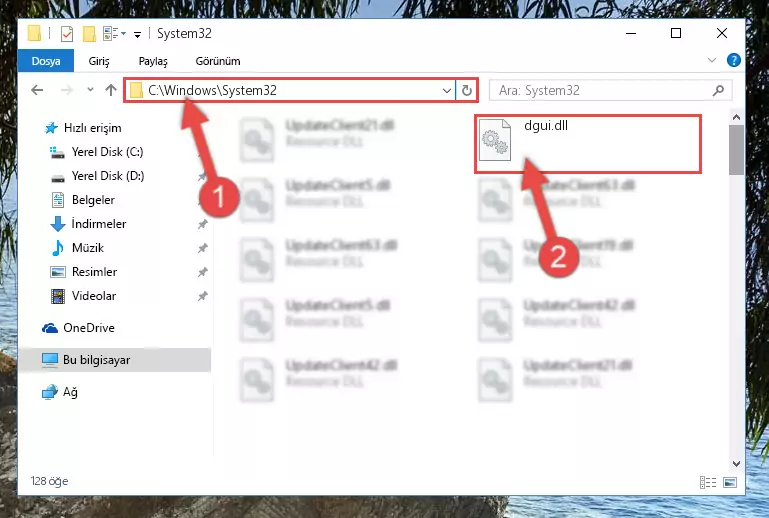
Task: Open Customize Quick Access Toolbar dropdown
Action: (x=137, y=34)
